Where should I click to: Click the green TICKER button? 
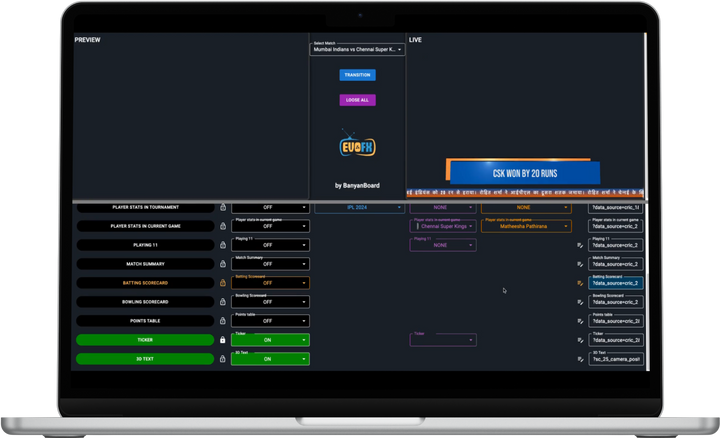click(x=145, y=340)
